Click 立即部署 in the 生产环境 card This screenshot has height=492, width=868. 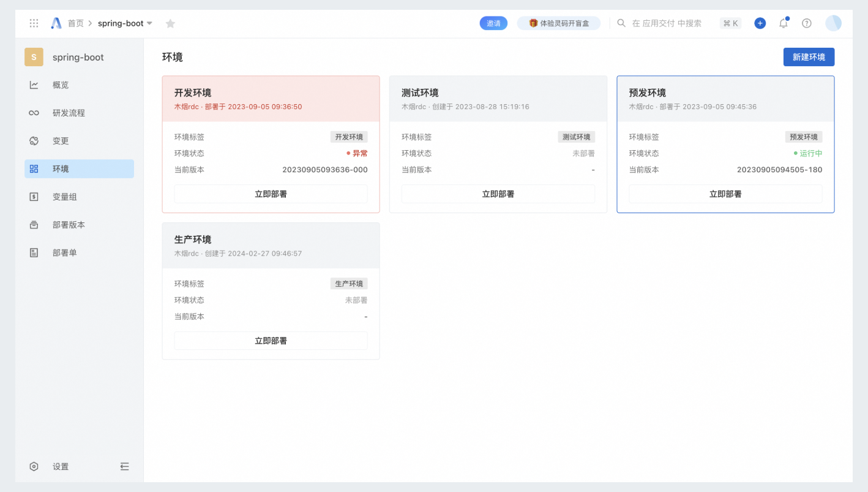(271, 341)
